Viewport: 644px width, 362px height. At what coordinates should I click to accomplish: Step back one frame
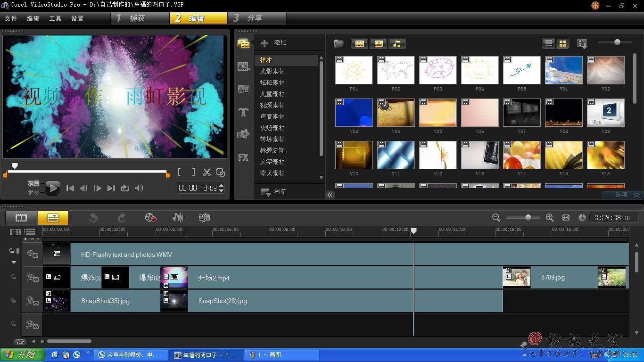click(83, 188)
